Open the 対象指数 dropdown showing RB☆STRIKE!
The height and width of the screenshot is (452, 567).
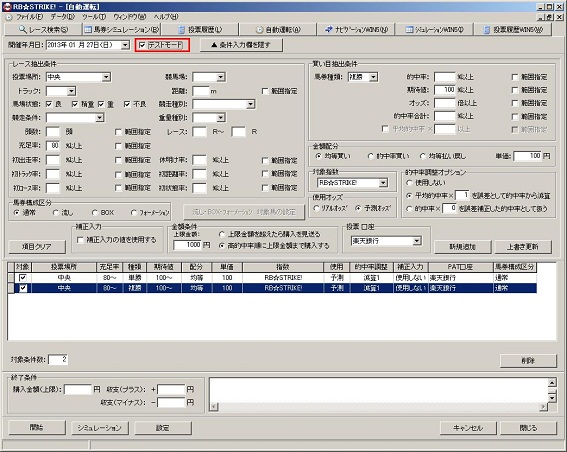[383, 183]
